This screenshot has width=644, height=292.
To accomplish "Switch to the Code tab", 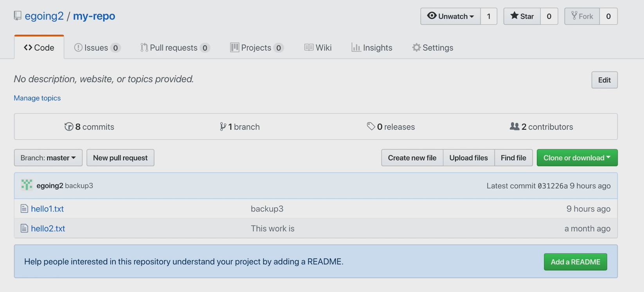I will pos(39,48).
